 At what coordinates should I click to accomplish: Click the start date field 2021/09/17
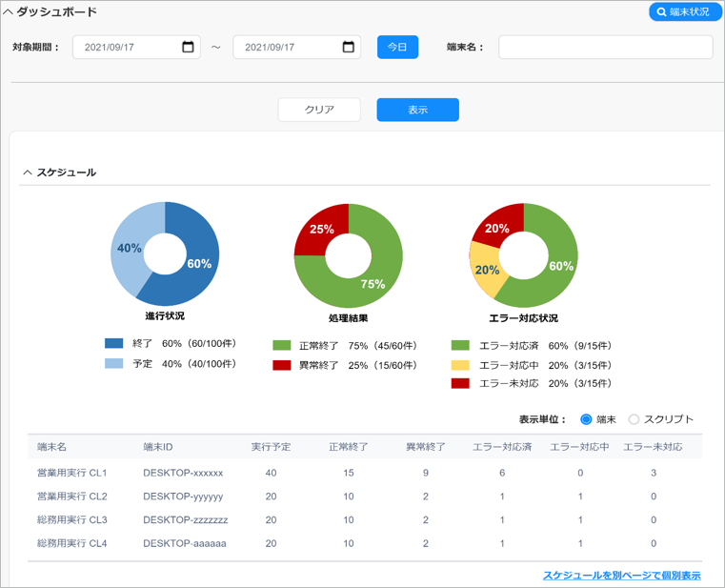136,47
